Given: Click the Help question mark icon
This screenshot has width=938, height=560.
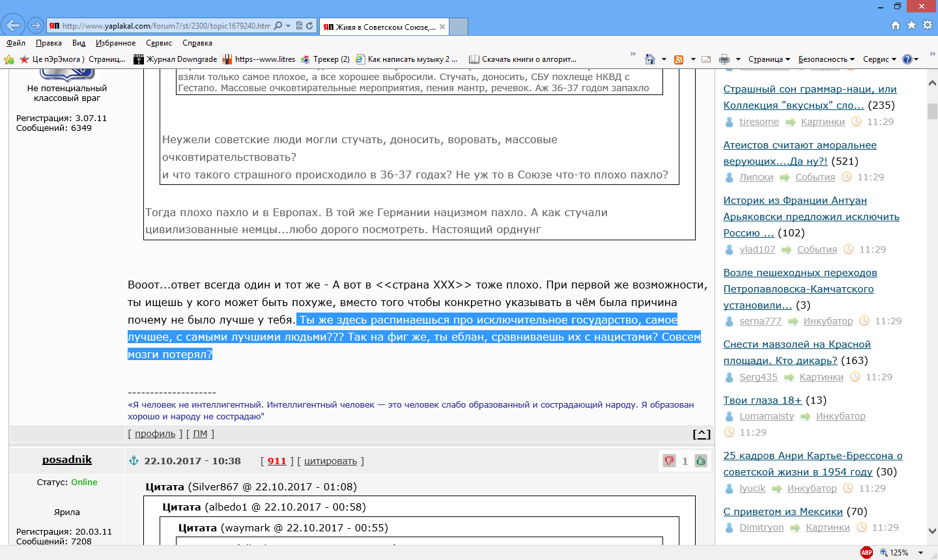Looking at the screenshot, I should click(907, 59).
